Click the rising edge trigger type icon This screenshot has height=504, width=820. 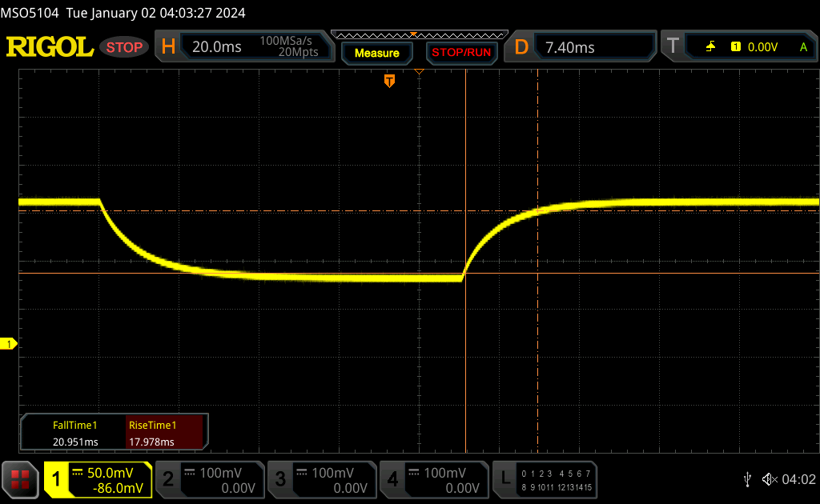click(710, 47)
